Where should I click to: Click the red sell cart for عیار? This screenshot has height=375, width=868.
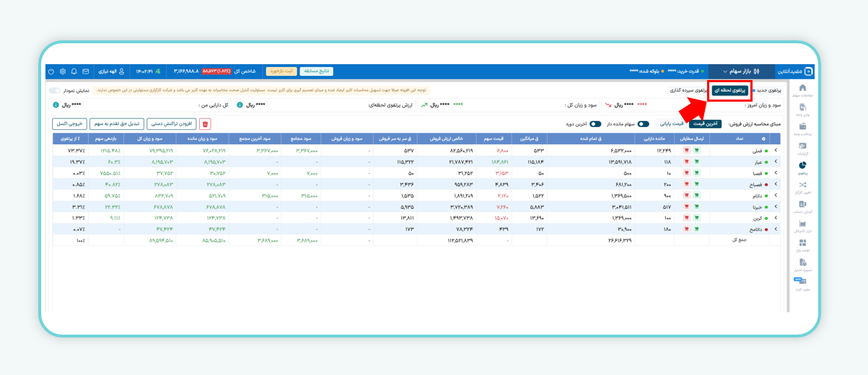(x=686, y=162)
